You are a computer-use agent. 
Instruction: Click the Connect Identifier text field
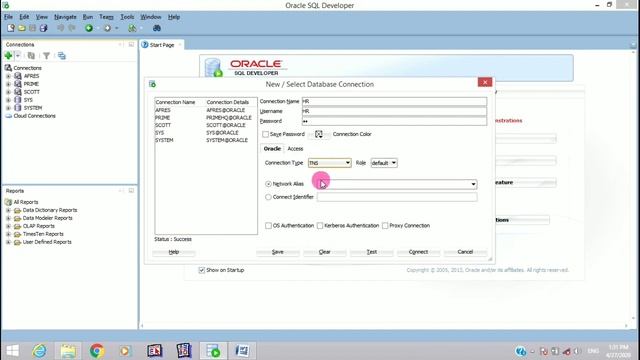click(397, 197)
